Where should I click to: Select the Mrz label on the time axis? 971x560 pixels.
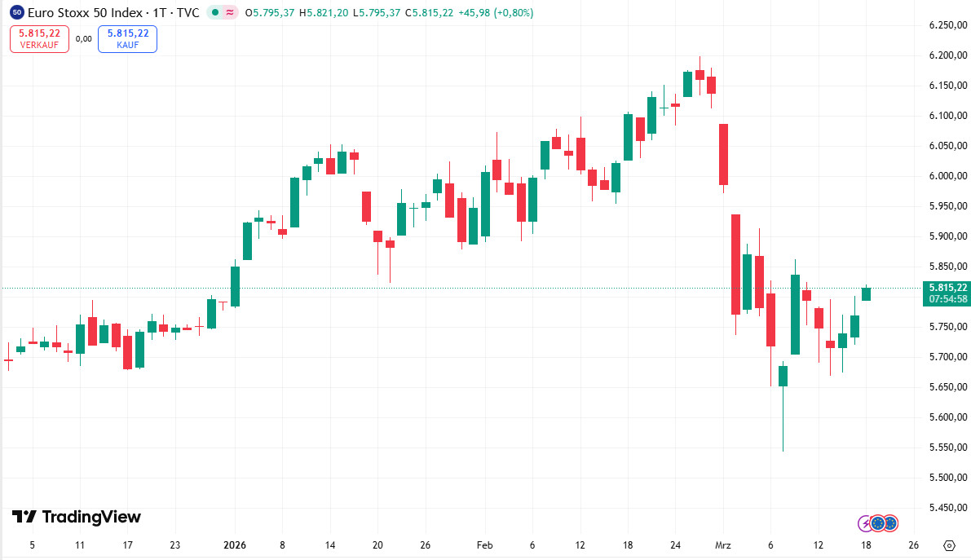[x=723, y=545]
